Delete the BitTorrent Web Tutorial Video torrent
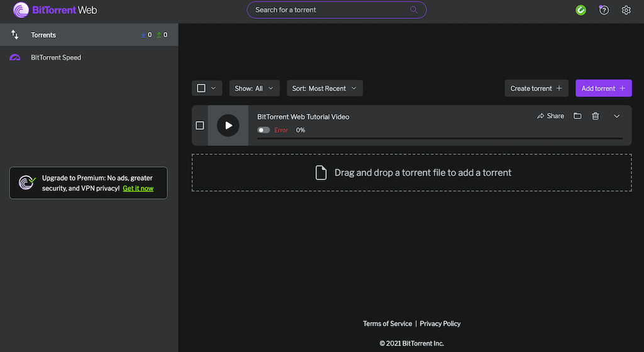644x352 pixels. tap(596, 116)
